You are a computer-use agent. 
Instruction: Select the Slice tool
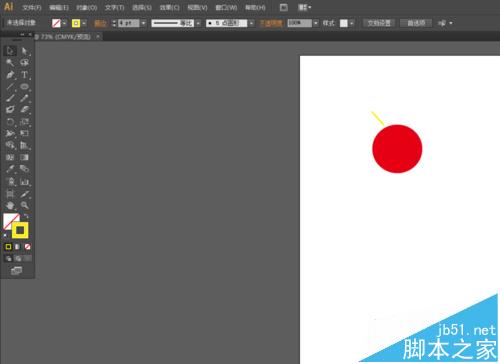(24, 194)
